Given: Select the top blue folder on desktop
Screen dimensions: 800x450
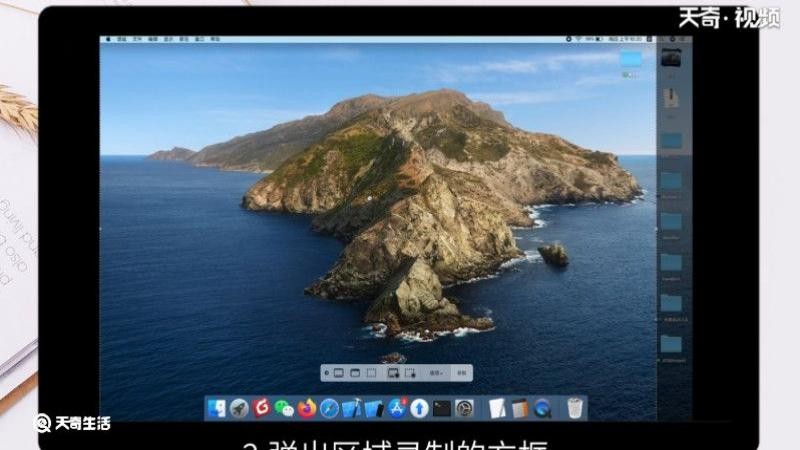Looking at the screenshot, I should coord(631,59).
